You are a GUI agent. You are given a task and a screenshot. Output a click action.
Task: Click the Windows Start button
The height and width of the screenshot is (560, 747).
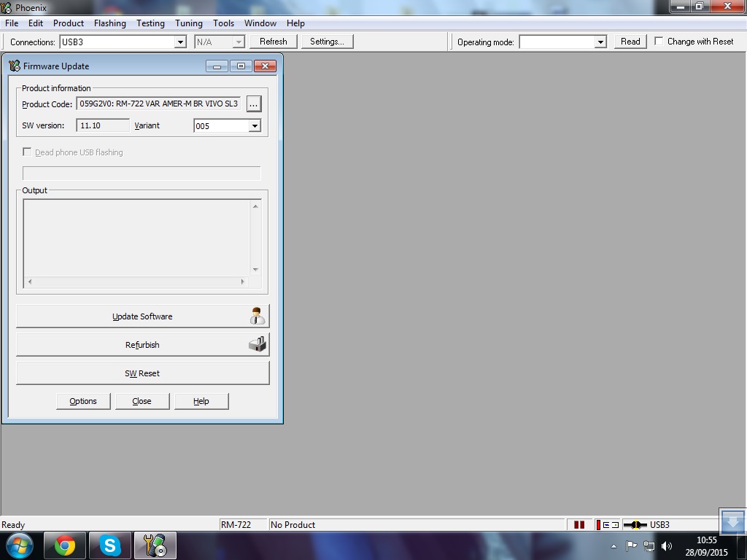point(19,545)
